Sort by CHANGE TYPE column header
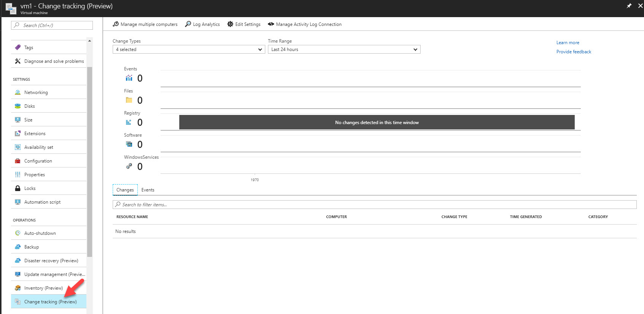The height and width of the screenshot is (314, 644). click(x=454, y=217)
